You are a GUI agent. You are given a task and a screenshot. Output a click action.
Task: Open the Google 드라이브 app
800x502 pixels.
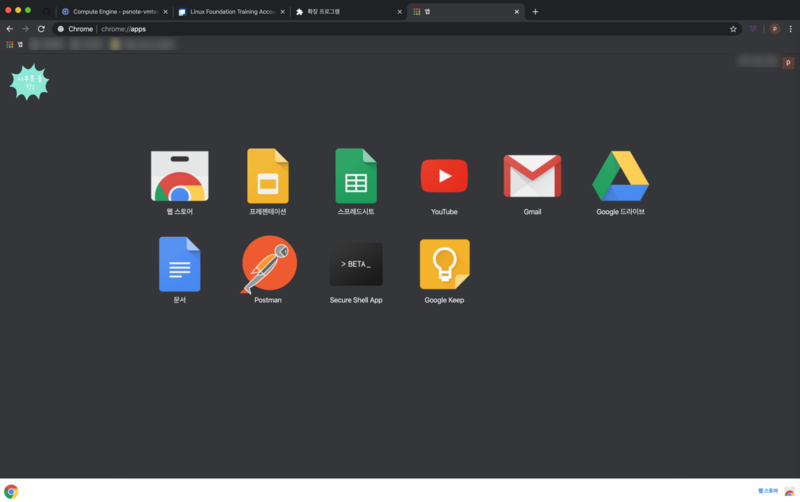click(620, 176)
